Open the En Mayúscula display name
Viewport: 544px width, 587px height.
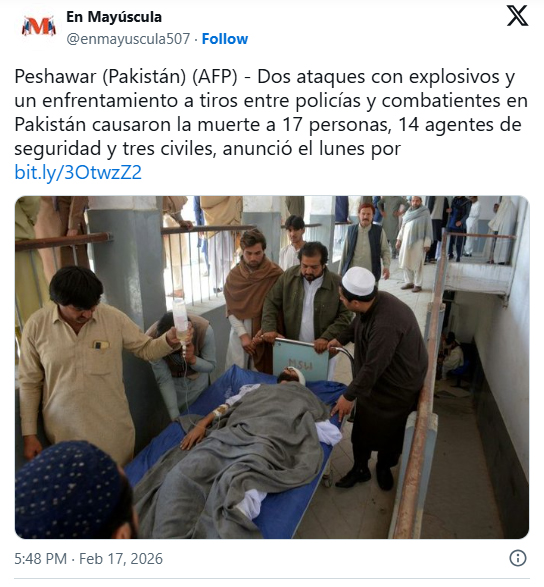pyautogui.click(x=114, y=17)
